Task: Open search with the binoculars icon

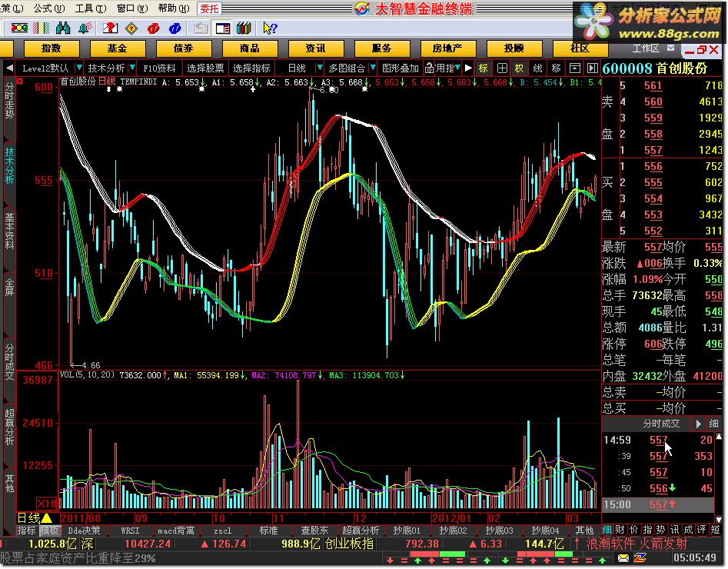Action: tap(63, 28)
